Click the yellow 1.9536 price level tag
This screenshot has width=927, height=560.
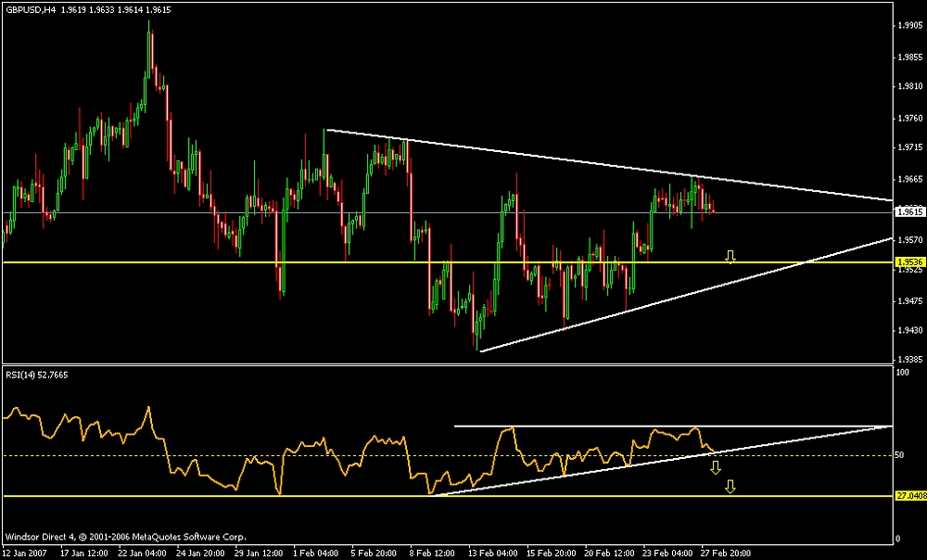click(x=910, y=261)
